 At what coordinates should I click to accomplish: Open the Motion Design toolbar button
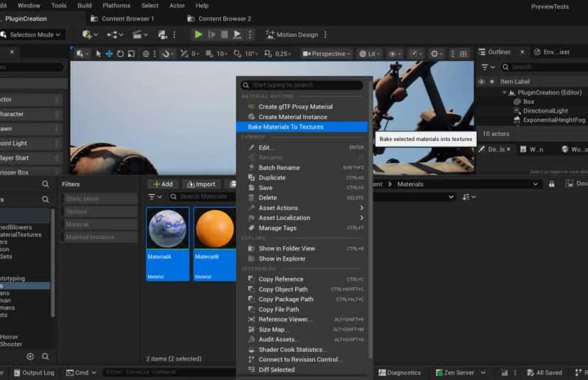292,35
